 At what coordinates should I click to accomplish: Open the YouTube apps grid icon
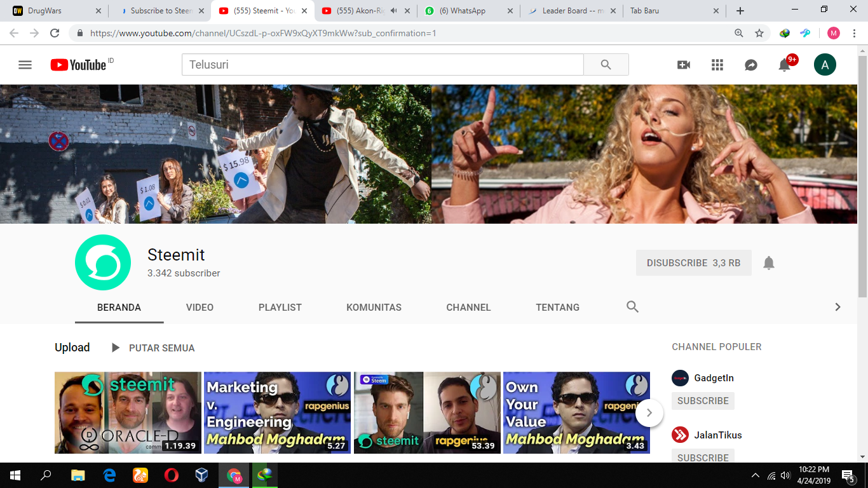pyautogui.click(x=717, y=64)
